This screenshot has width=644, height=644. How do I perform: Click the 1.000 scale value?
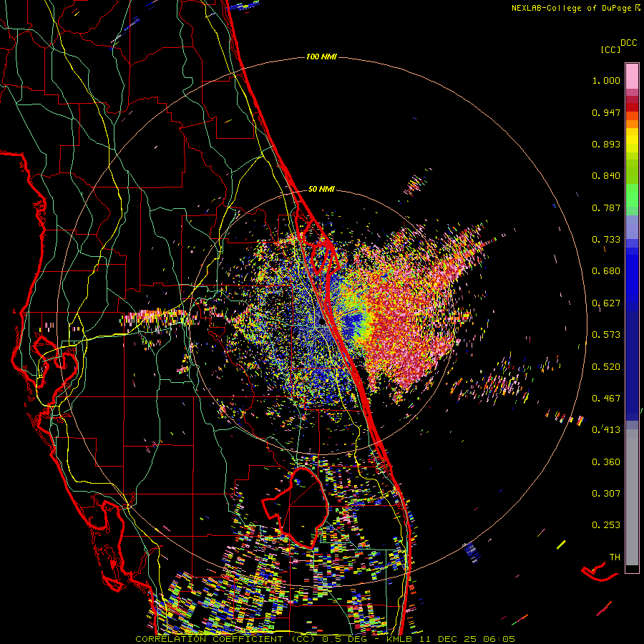pos(606,80)
